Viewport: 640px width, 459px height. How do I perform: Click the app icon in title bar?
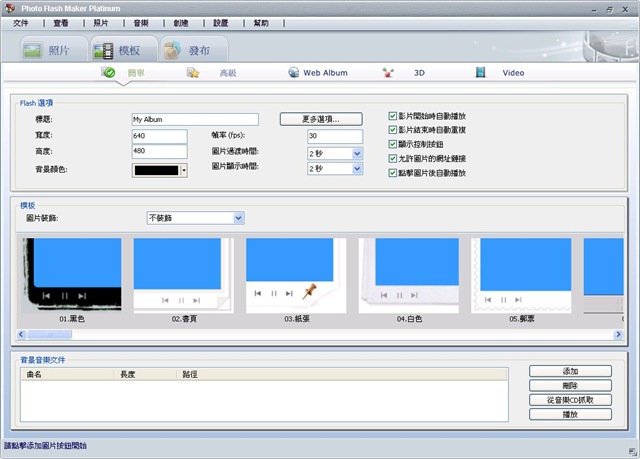point(10,8)
